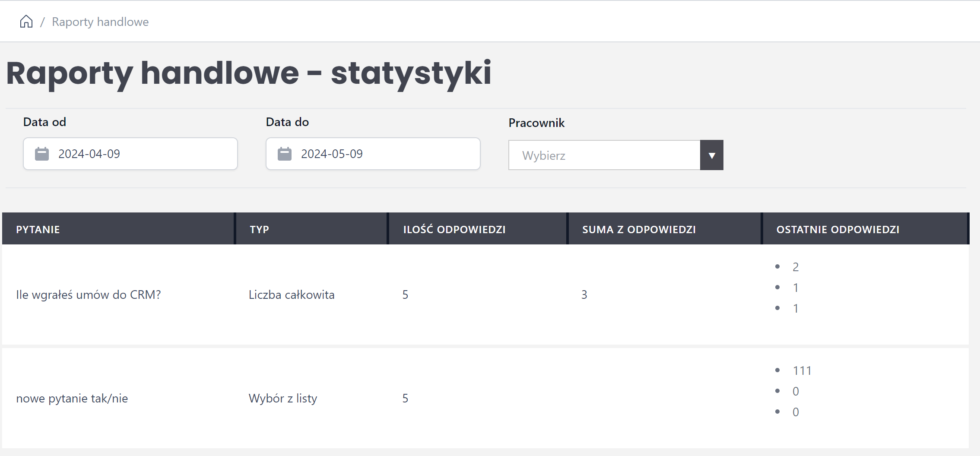
Task: Click the Ostatnie odpowiedzi column header
Action: tap(837, 229)
